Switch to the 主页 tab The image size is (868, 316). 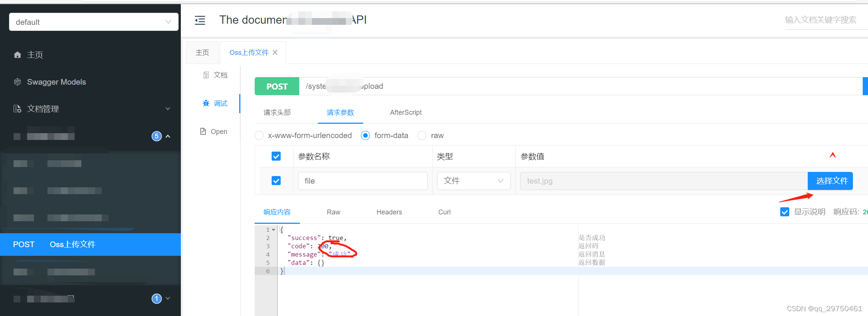[202, 52]
